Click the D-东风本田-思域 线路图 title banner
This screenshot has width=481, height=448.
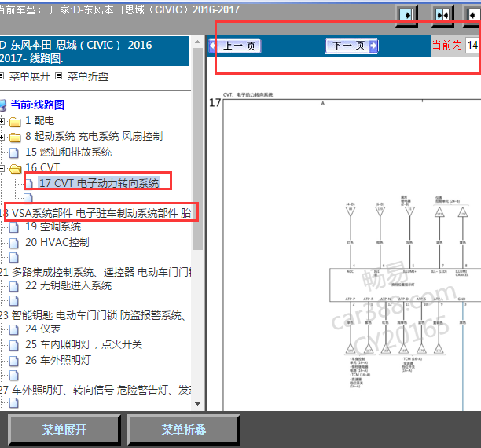click(x=94, y=51)
